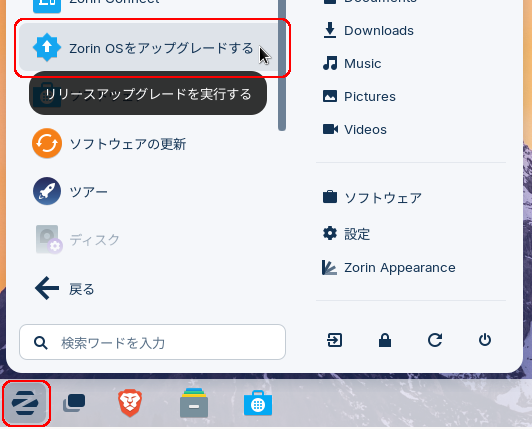This screenshot has width=532, height=429.
Task: Click the power off icon
Action: 485,340
